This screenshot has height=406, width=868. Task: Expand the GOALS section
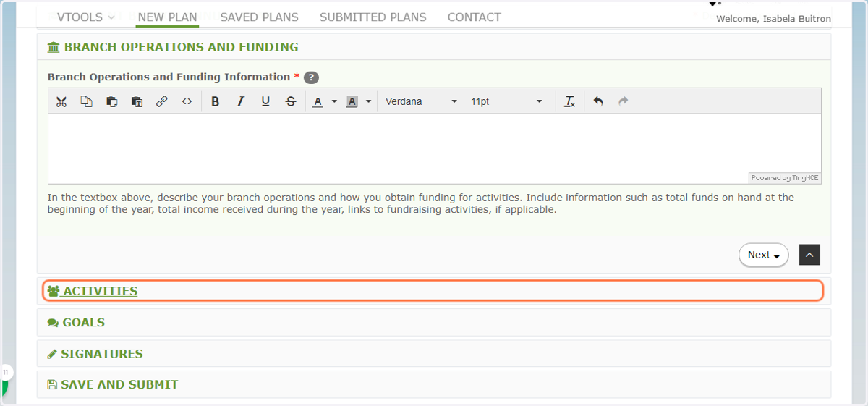pyautogui.click(x=434, y=323)
